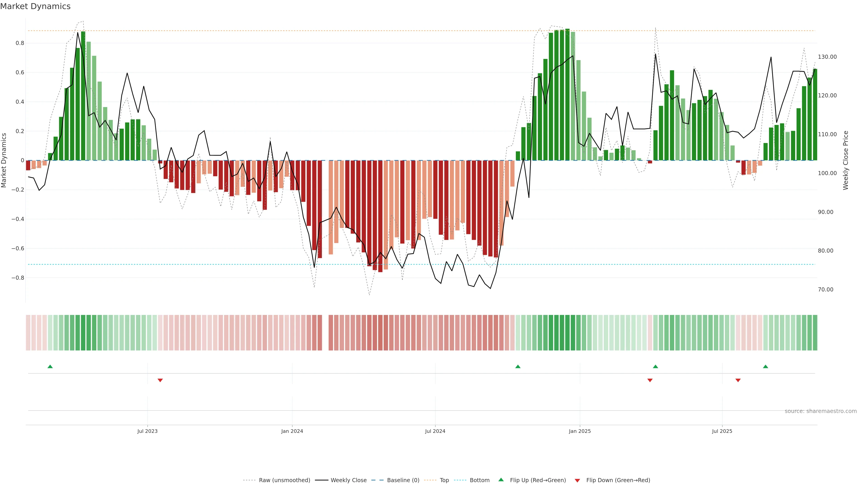The image size is (868, 488).
Task: Click the green Flip Up triangle in the legend
Action: point(501,480)
